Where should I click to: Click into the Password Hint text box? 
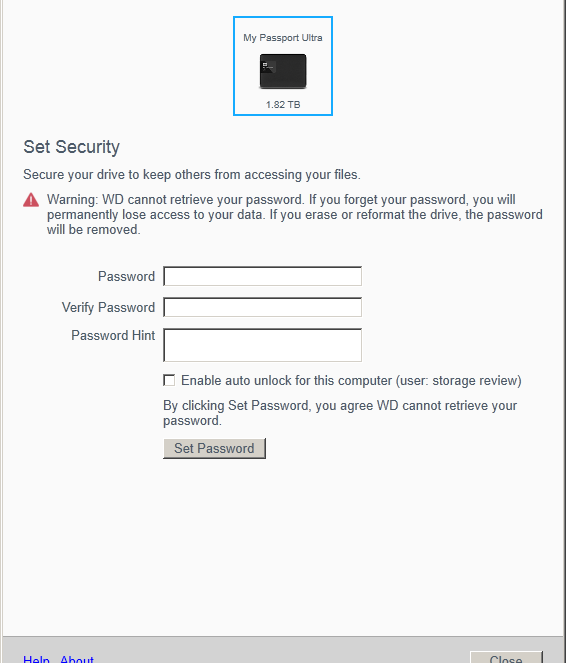pos(262,345)
